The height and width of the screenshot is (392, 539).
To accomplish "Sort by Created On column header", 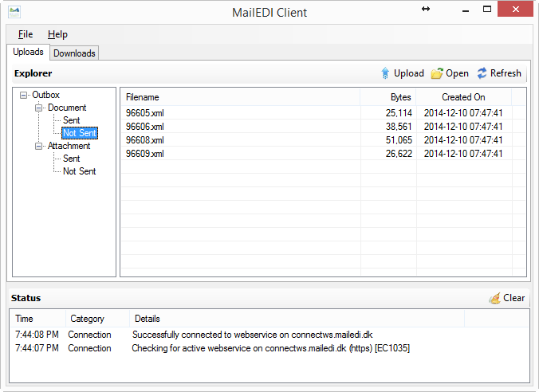I will [x=464, y=97].
